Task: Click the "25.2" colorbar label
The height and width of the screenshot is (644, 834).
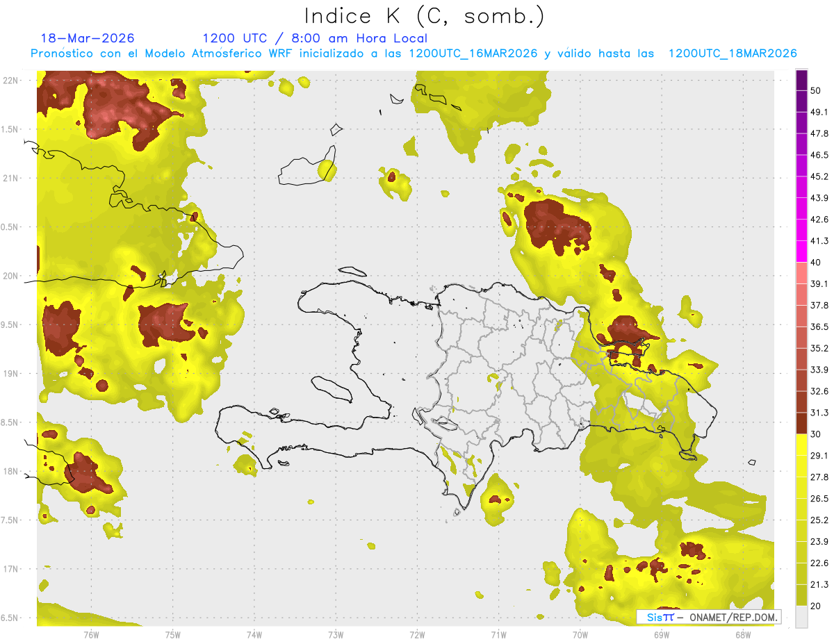Action: (x=819, y=520)
